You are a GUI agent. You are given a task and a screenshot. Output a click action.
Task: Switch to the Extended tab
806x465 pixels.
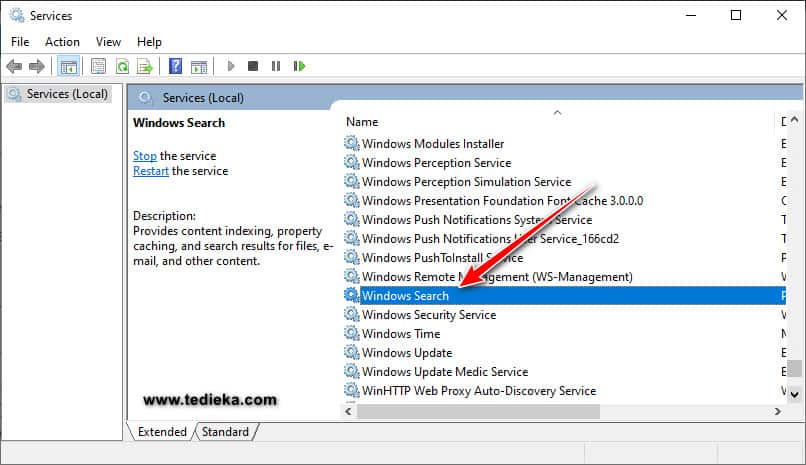click(162, 432)
